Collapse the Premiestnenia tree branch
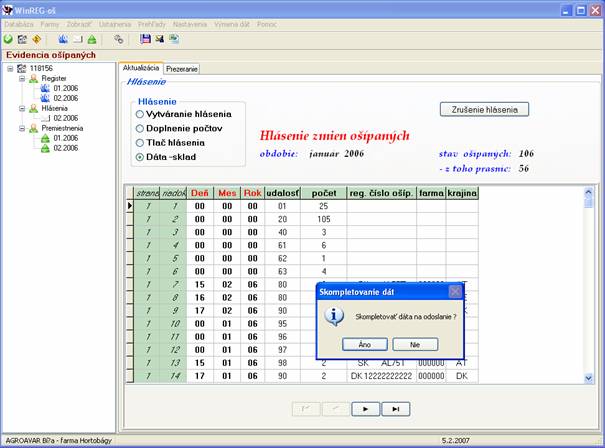This screenshot has width=605, height=448. (22, 128)
